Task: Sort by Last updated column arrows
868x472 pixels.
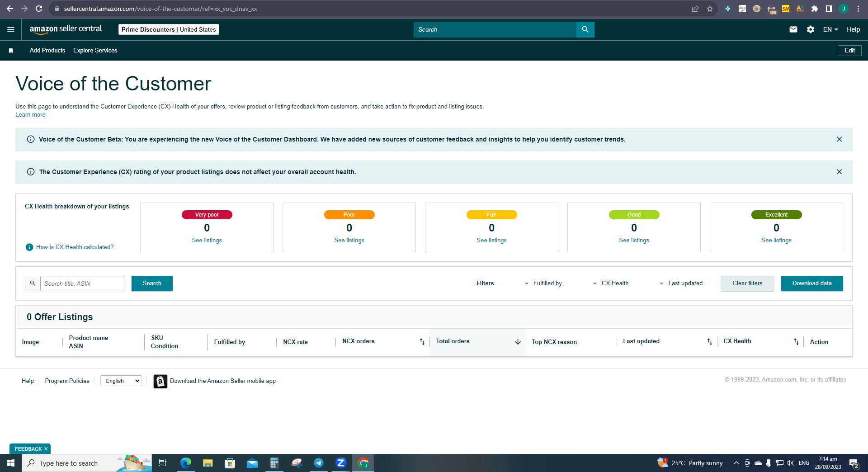Action: (x=709, y=342)
